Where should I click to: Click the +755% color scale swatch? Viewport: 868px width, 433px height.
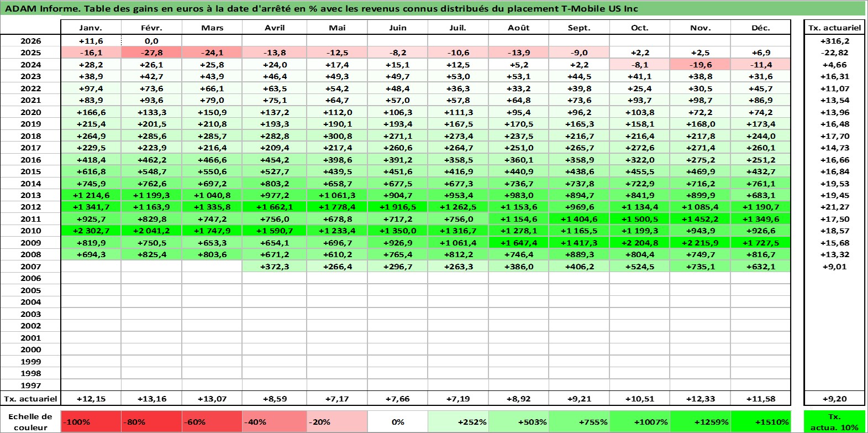(x=579, y=421)
